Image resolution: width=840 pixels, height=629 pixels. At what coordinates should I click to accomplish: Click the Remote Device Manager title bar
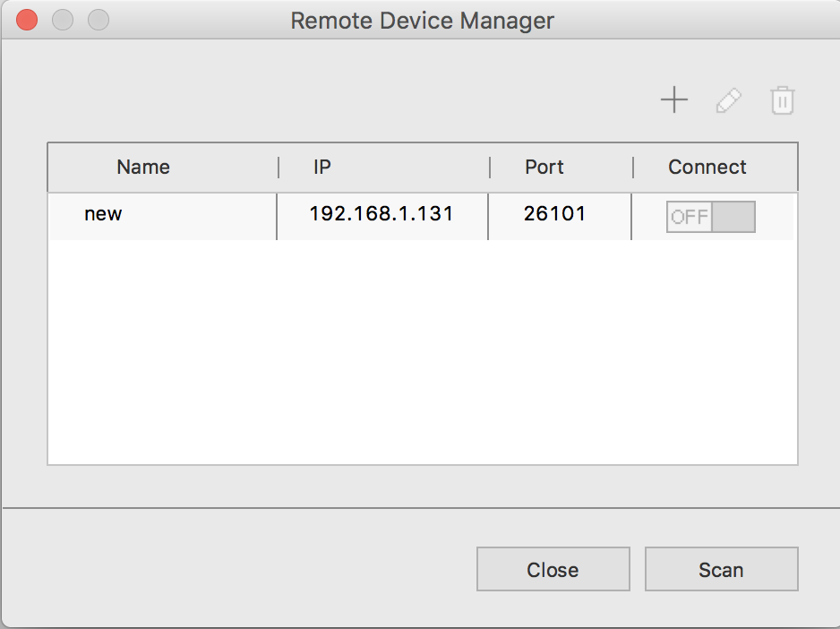pos(422,21)
